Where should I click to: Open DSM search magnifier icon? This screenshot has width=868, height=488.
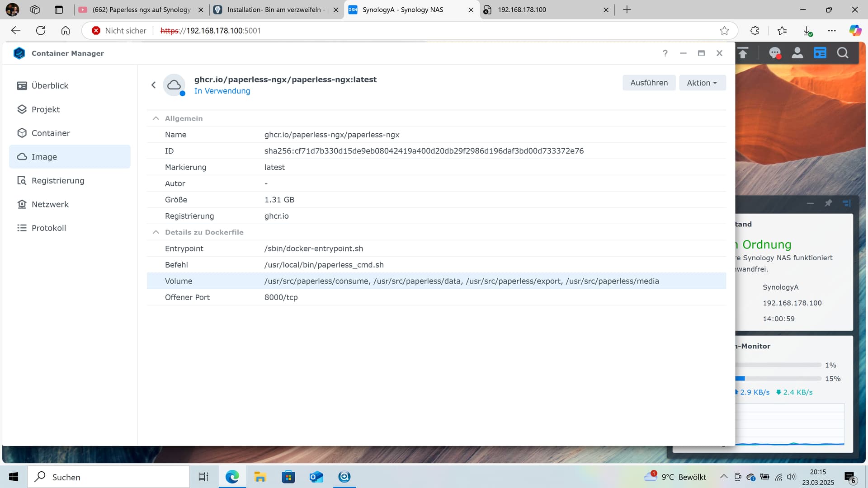(x=843, y=53)
